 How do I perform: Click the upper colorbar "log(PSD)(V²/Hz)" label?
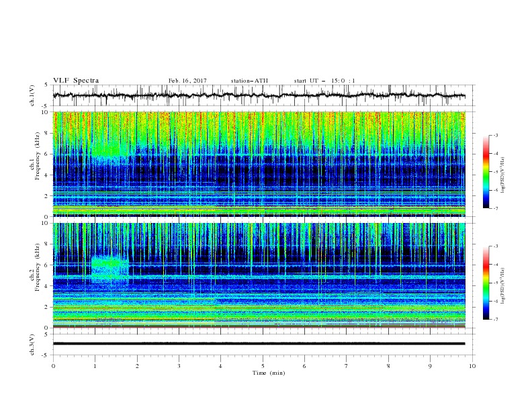(503, 175)
